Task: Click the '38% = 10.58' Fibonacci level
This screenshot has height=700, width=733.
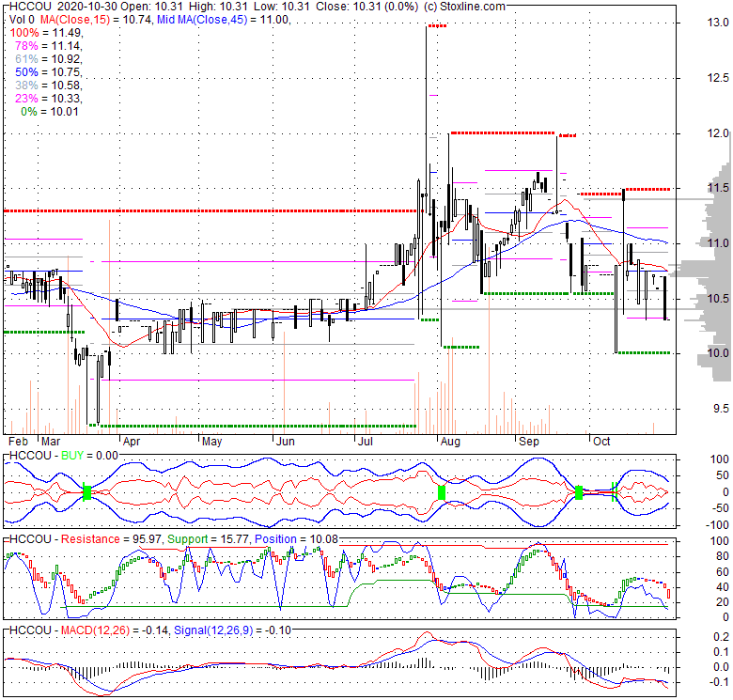Action: pyautogui.click(x=49, y=86)
